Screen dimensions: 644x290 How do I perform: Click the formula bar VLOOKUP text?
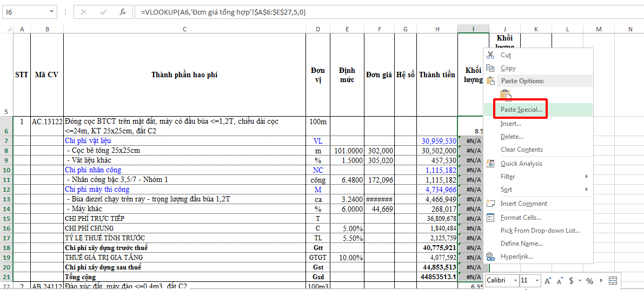click(x=223, y=12)
